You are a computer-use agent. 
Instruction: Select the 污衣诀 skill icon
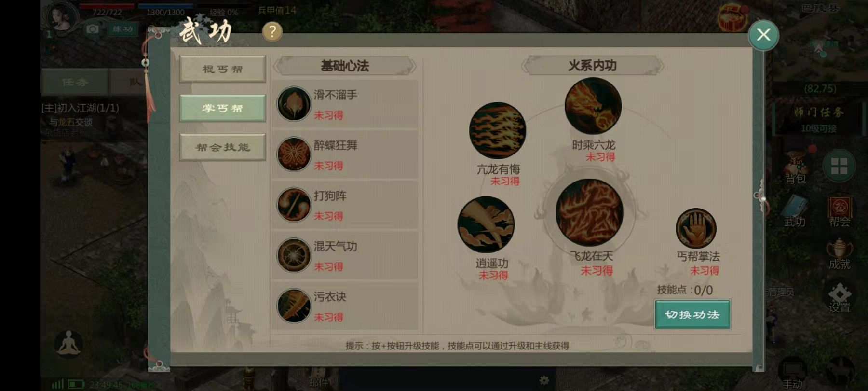click(x=294, y=306)
